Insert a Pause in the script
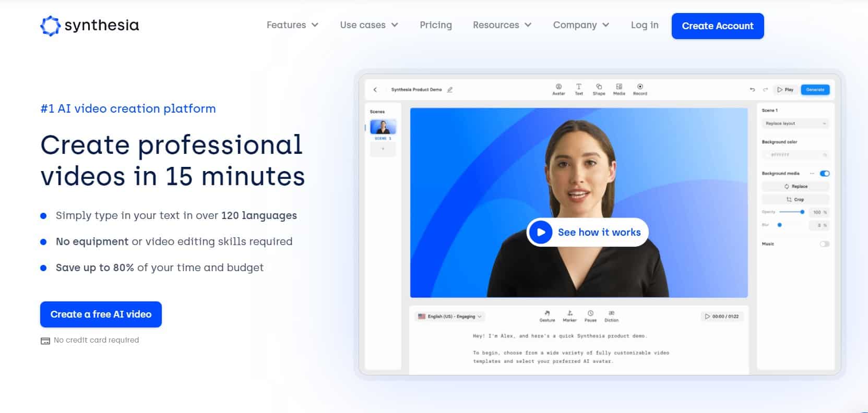Screen dimensions: 868x413 590,316
